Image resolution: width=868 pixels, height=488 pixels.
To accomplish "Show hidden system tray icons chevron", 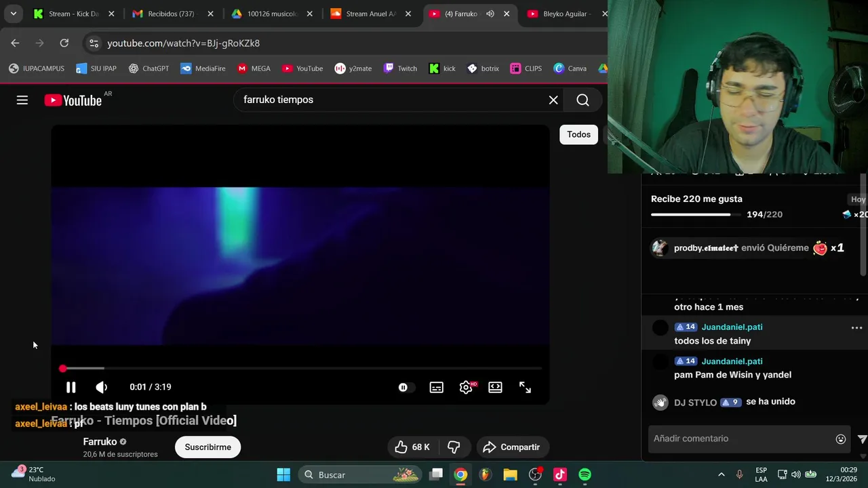I will (x=721, y=474).
